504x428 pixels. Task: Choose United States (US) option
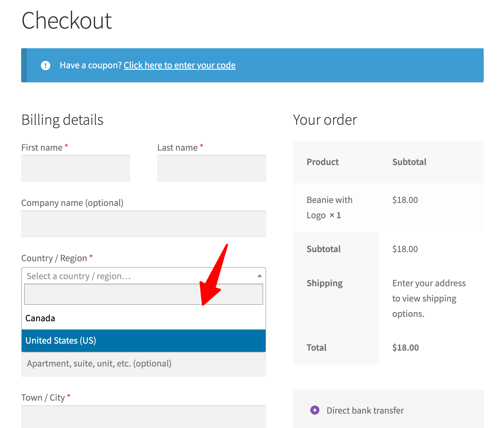[61, 341]
